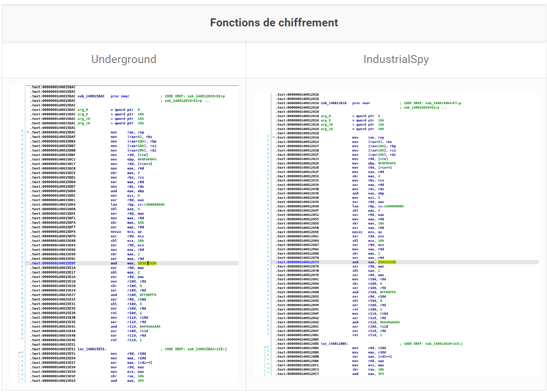
Task: Collapse function arrow at Underground address 140015DAC
Action: tap(28, 132)
